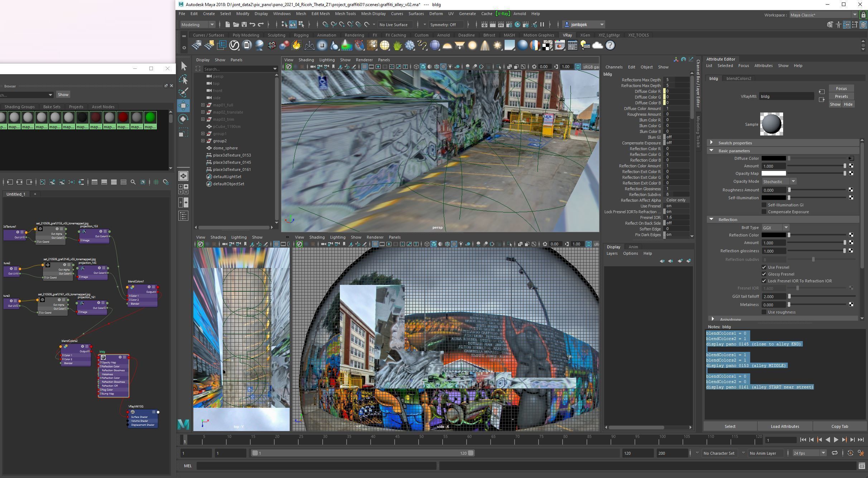
Task: Enable the Use roughness checkbox
Action: pyautogui.click(x=764, y=312)
